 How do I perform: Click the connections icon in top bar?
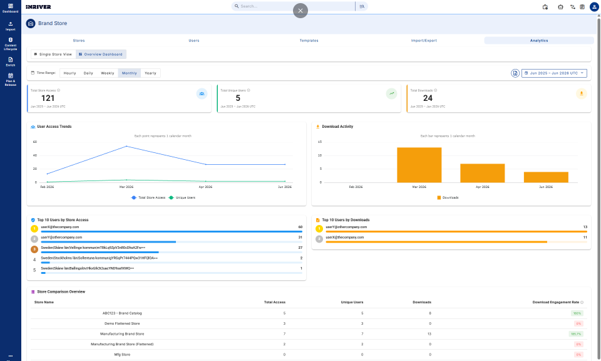click(573, 7)
